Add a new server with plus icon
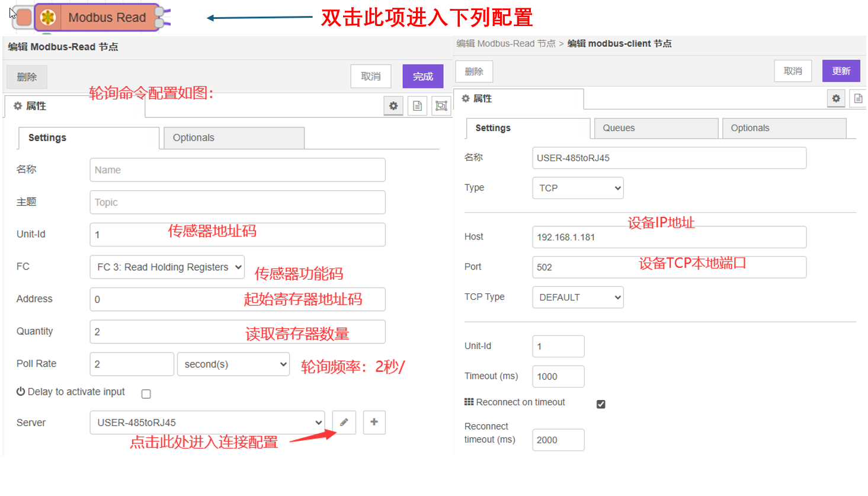The height and width of the screenshot is (496, 868). 374,423
